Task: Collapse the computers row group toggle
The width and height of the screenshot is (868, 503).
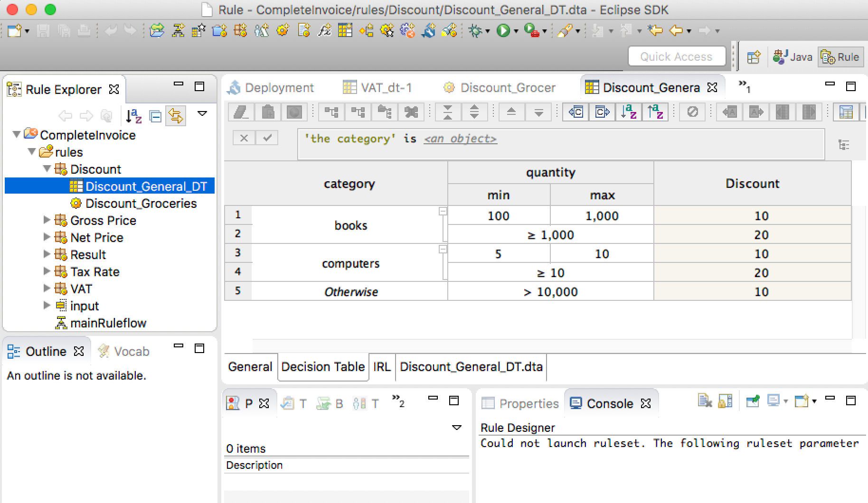Action: click(443, 249)
